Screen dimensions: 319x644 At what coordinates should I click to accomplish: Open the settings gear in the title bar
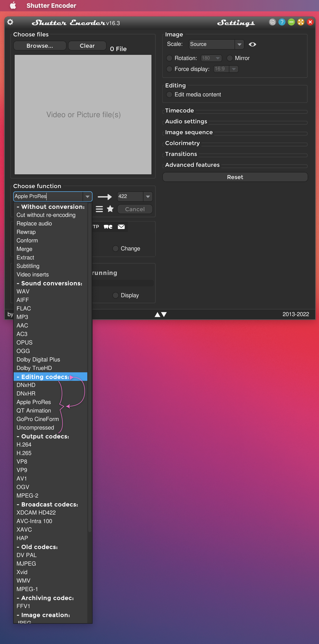10,22
